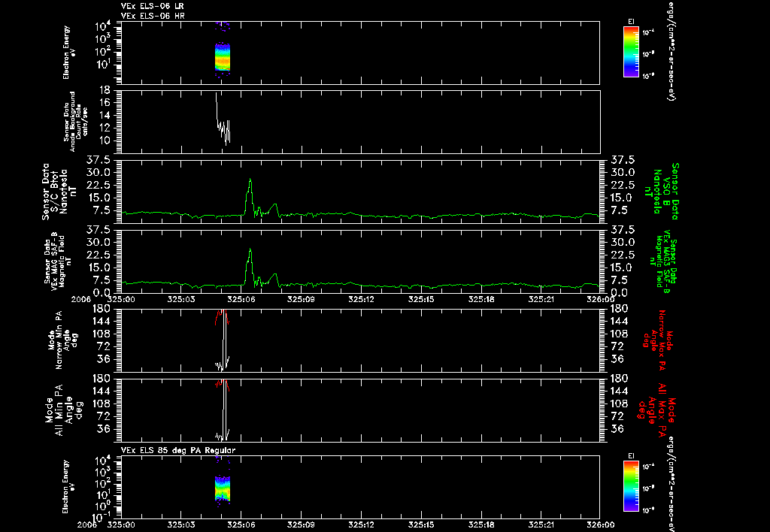Click the 'VEx ELS 85 deg PA Regular' title

pyautogui.click(x=178, y=450)
